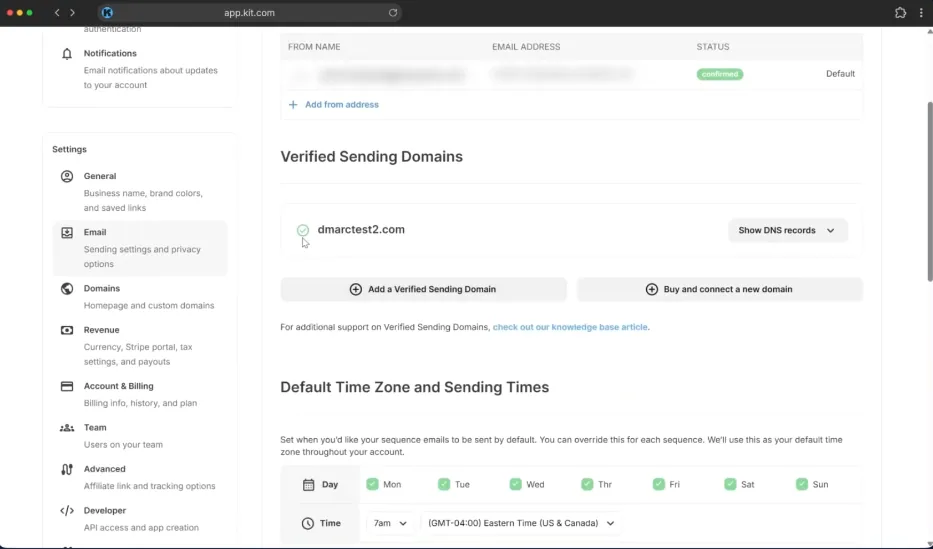Viewport: 933px width, 549px height.
Task: Click Add from address link
Action: coord(342,105)
